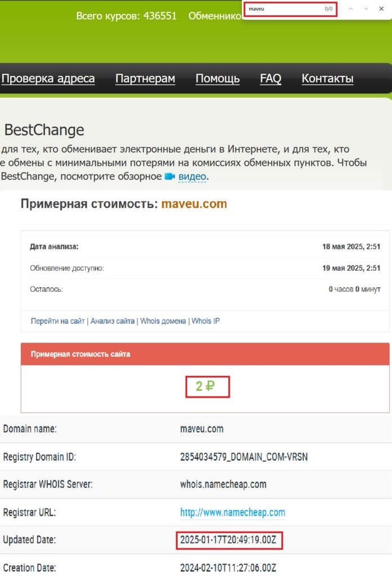392x576 pixels.
Task: Close the browser find bar
Action: point(381,9)
